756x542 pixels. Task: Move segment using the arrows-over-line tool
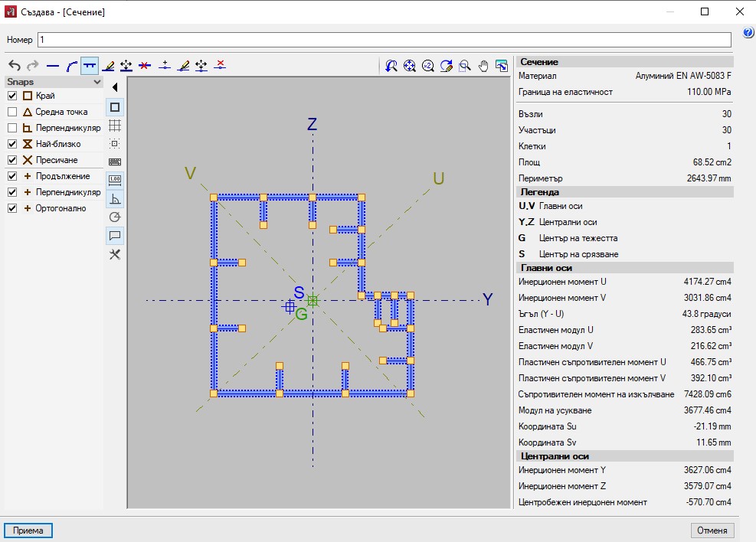click(126, 66)
